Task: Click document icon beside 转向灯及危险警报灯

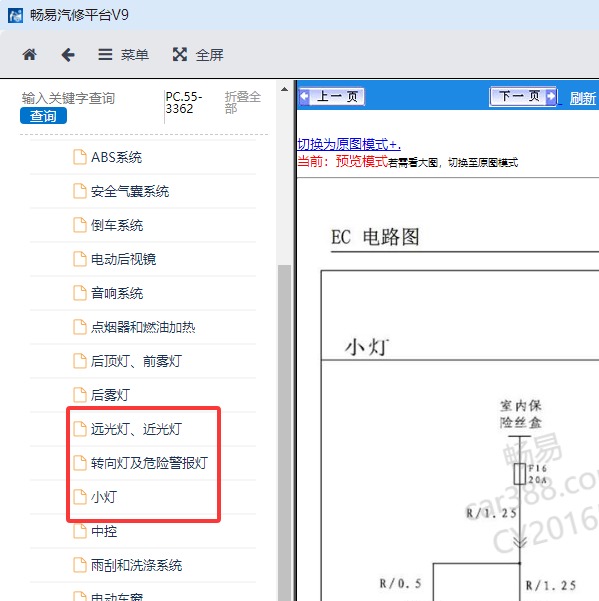Action: click(x=80, y=463)
